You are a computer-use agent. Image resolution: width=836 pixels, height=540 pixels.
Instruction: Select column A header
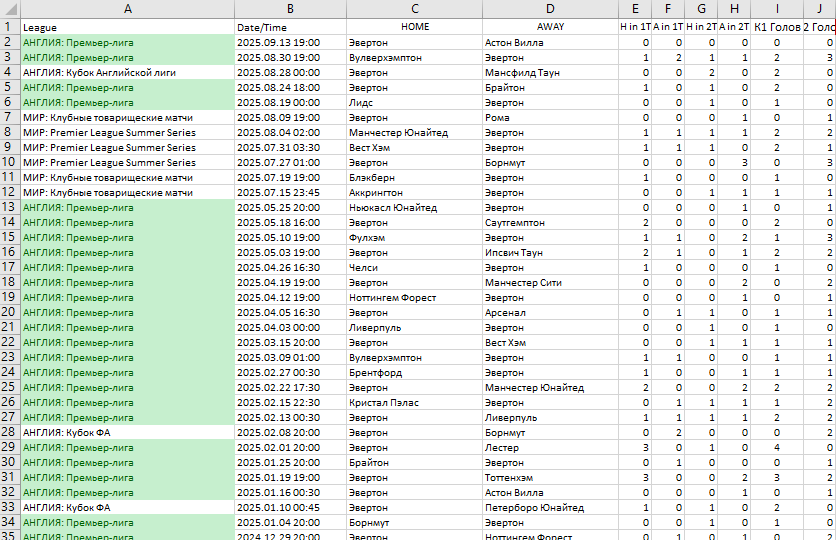pyautogui.click(x=127, y=8)
